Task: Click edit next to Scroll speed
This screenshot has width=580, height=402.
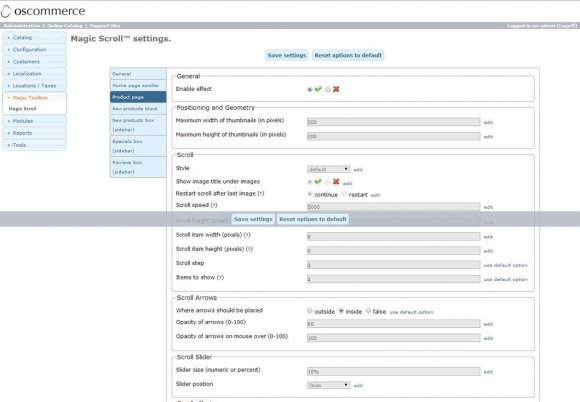Action: click(x=488, y=207)
